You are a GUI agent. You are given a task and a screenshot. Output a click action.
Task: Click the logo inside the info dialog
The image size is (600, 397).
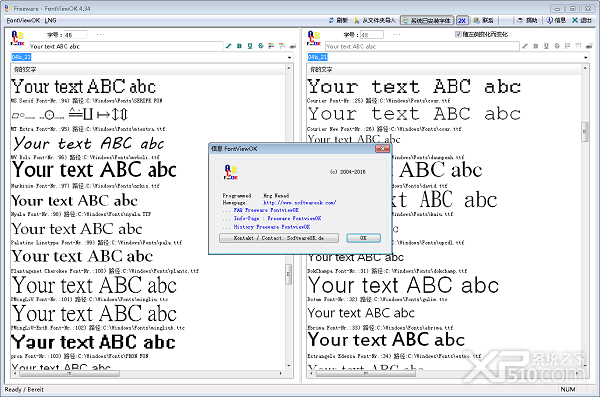(x=231, y=172)
